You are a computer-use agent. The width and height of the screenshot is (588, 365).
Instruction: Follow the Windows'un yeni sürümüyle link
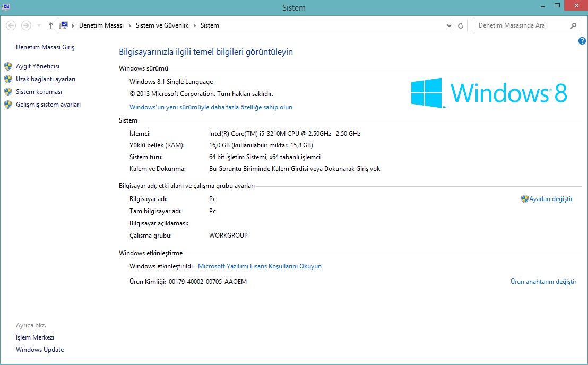click(211, 107)
